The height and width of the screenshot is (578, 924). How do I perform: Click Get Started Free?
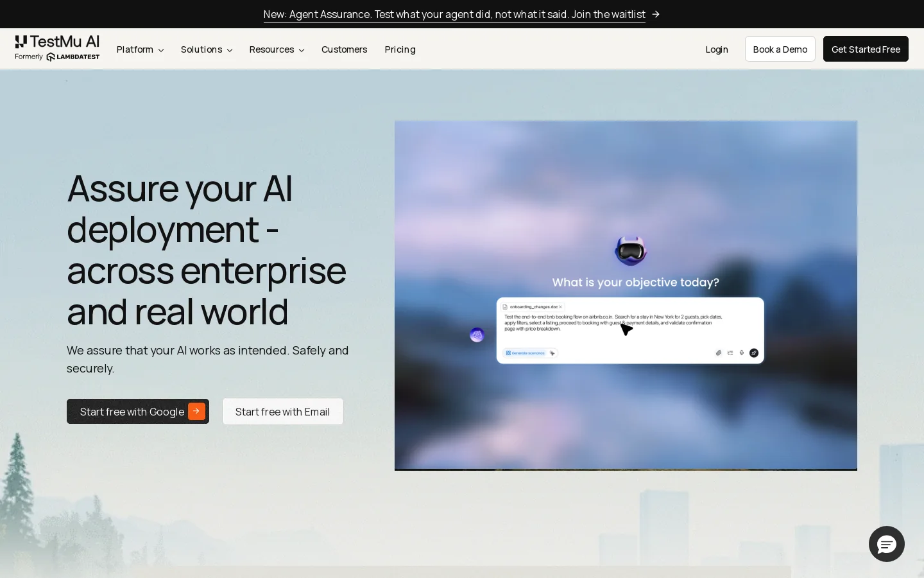tap(866, 49)
